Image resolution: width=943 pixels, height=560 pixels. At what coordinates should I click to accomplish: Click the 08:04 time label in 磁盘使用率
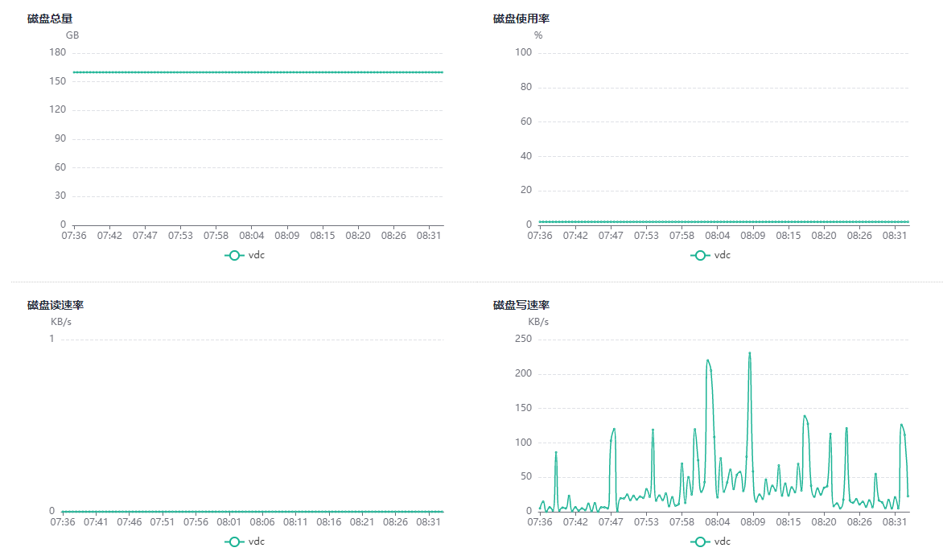click(718, 236)
